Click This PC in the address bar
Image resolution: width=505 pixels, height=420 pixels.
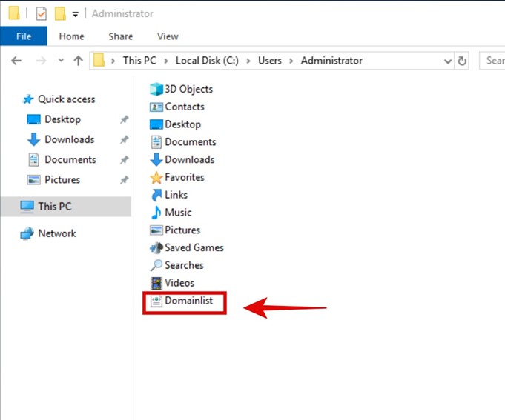[139, 61]
